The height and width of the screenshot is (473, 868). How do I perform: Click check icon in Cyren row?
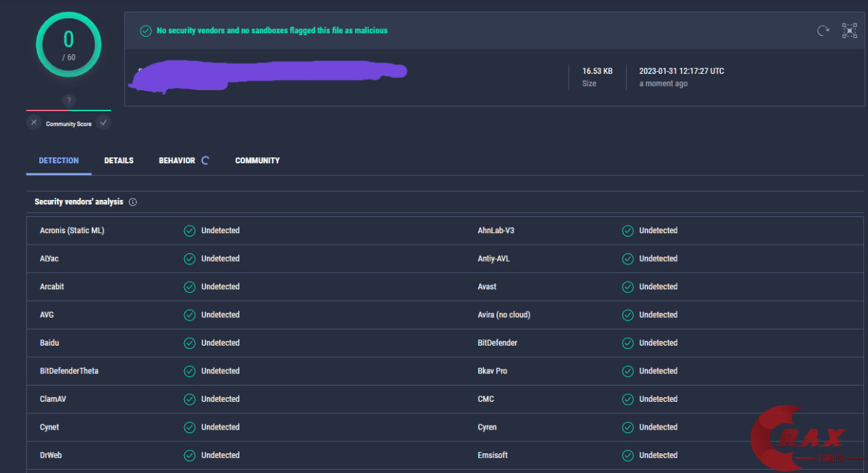pyautogui.click(x=628, y=428)
